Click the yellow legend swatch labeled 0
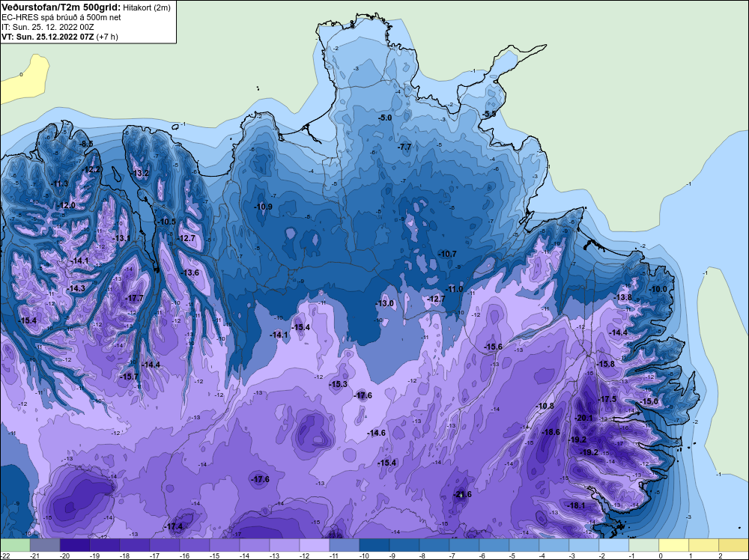749x560 pixels. (x=673, y=545)
